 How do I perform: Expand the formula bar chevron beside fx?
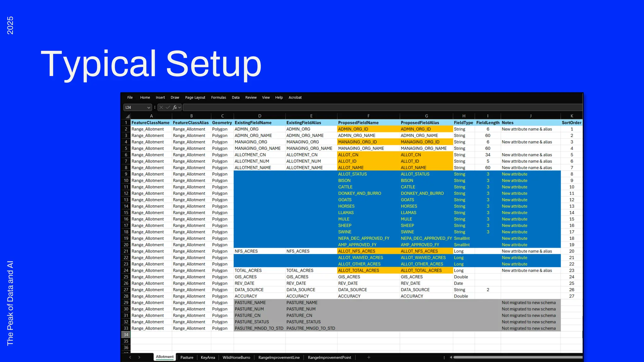click(180, 107)
